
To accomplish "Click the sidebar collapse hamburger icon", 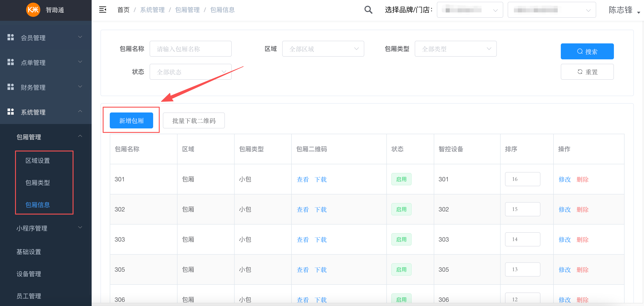I will point(102,10).
